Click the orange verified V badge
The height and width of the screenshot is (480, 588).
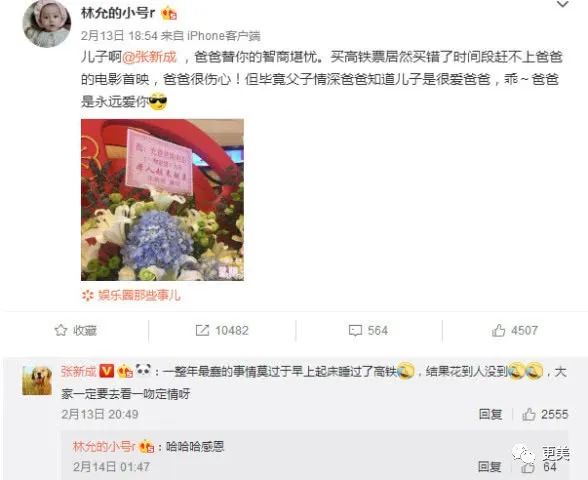[106, 371]
